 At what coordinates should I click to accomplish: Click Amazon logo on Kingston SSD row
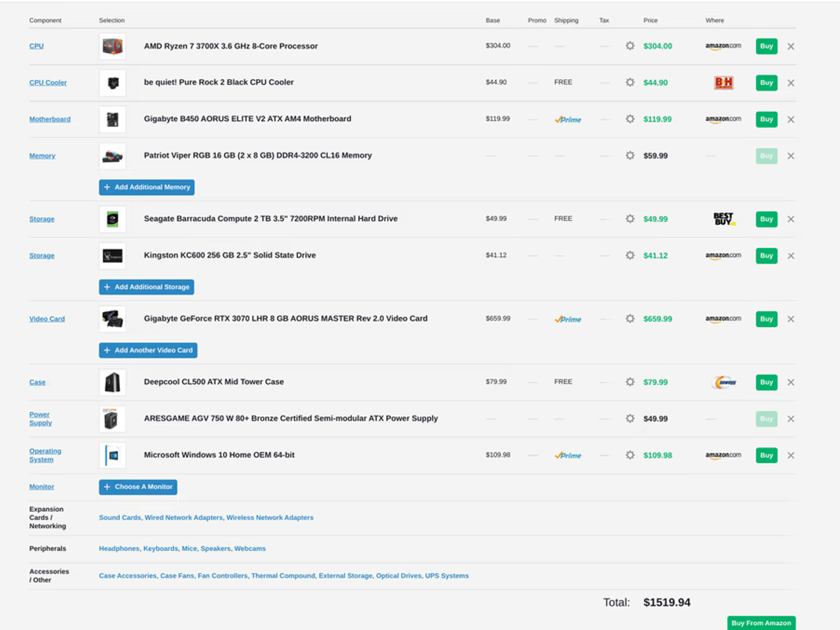[723, 256]
